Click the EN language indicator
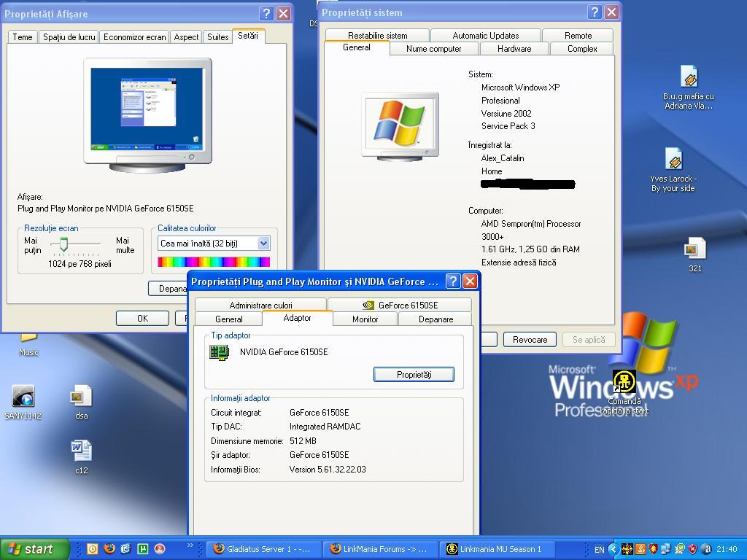 [600, 550]
